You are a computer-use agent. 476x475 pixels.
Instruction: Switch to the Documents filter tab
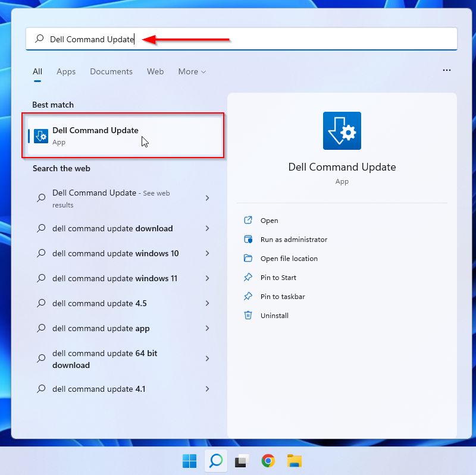(x=111, y=71)
